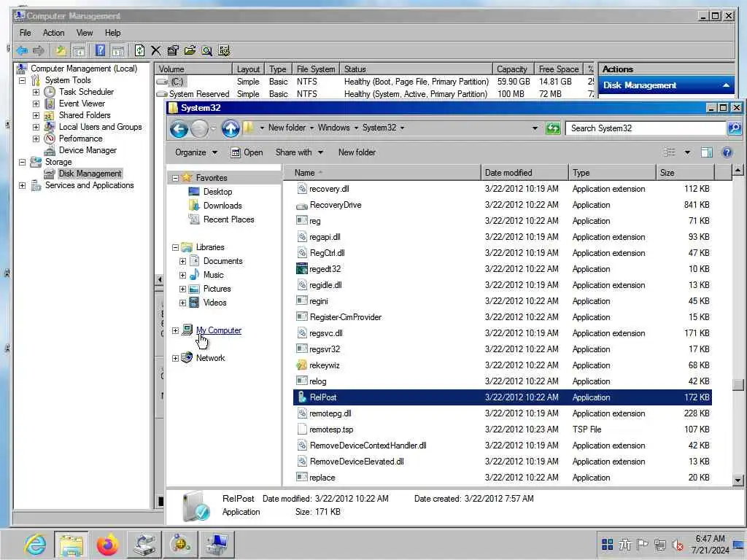
Task: Click the Open button in Explorer toolbar
Action: click(x=247, y=152)
